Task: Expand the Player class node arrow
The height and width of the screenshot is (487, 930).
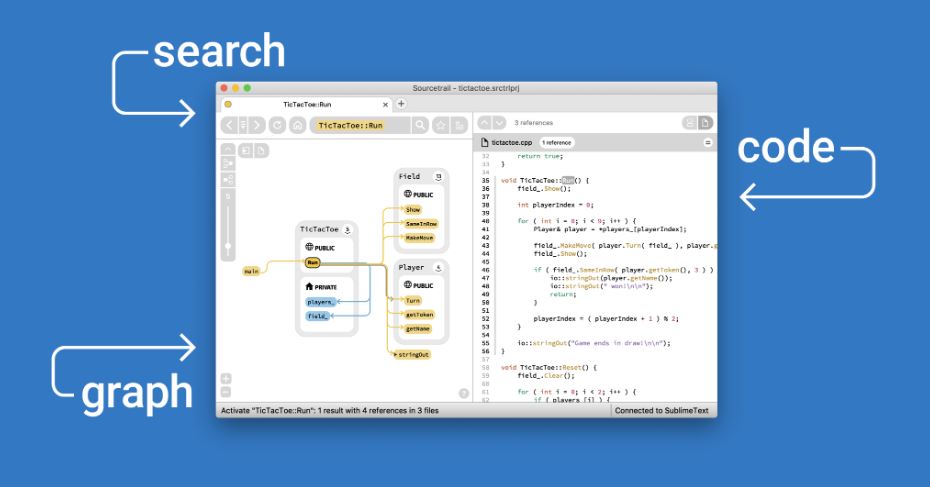Action: pos(438,268)
